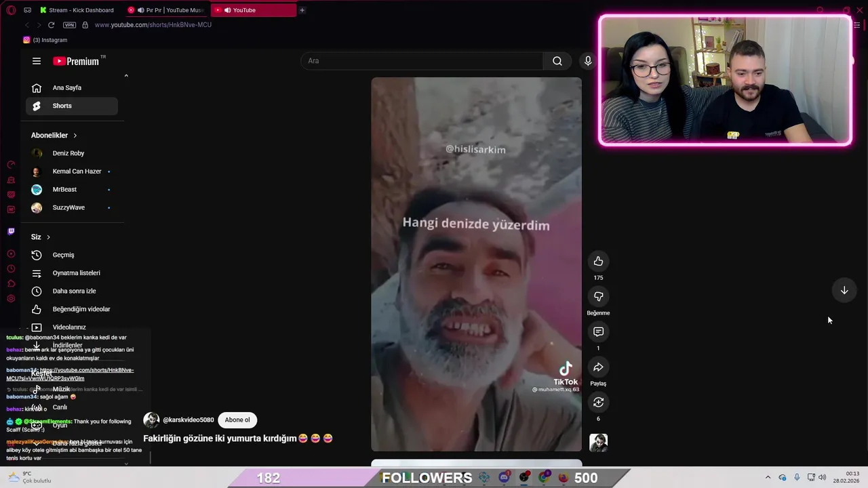
Task: Open a new browser tab
Action: coord(302,10)
